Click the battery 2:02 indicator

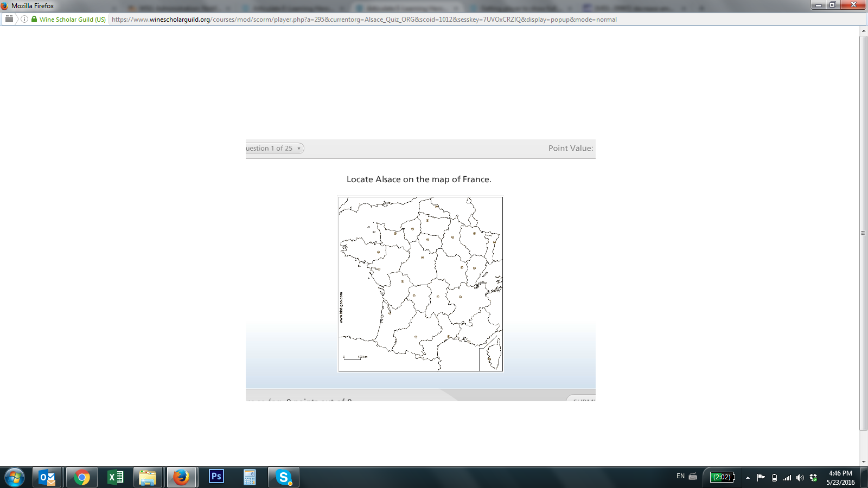pyautogui.click(x=723, y=477)
